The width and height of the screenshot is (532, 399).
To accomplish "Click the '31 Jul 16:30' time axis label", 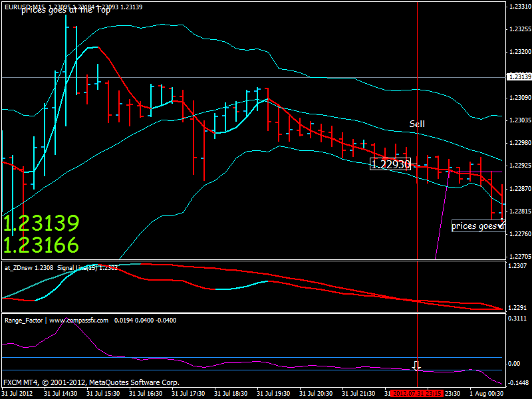I will click(x=146, y=394).
